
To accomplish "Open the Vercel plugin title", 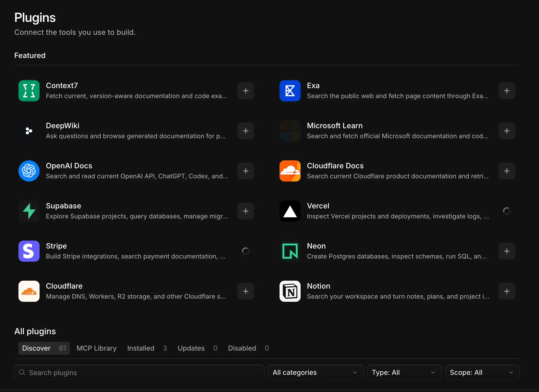I will tap(318, 206).
